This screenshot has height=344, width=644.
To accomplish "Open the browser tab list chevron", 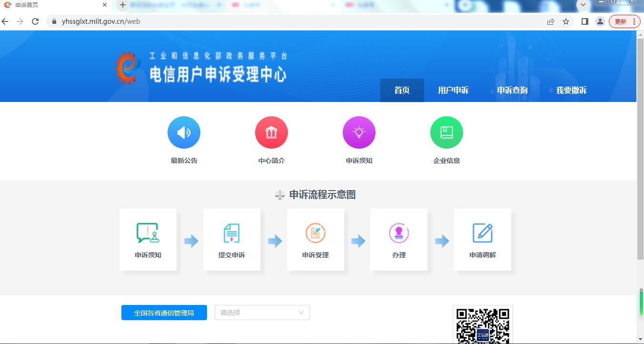I will coord(583,6).
